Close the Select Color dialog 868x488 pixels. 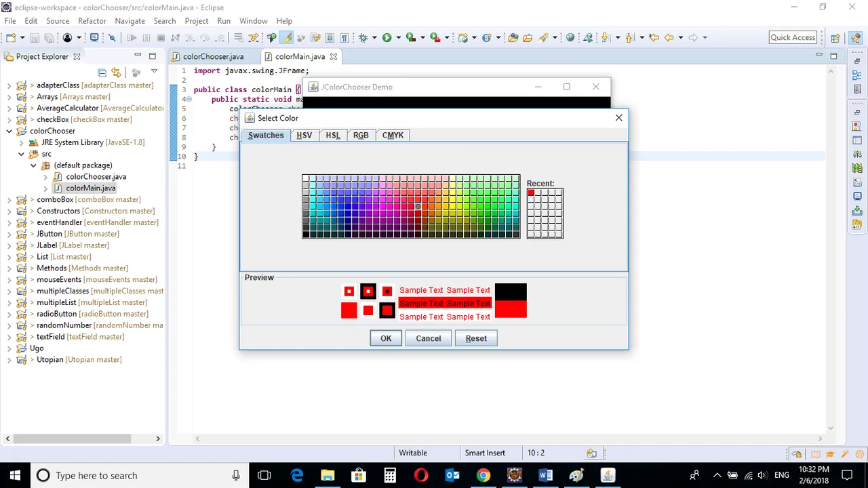pyautogui.click(x=618, y=118)
